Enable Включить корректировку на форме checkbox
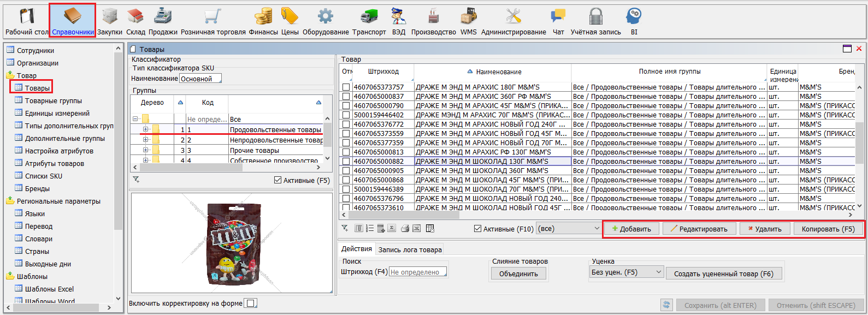Viewport: 868px width, 315px height. click(250, 304)
